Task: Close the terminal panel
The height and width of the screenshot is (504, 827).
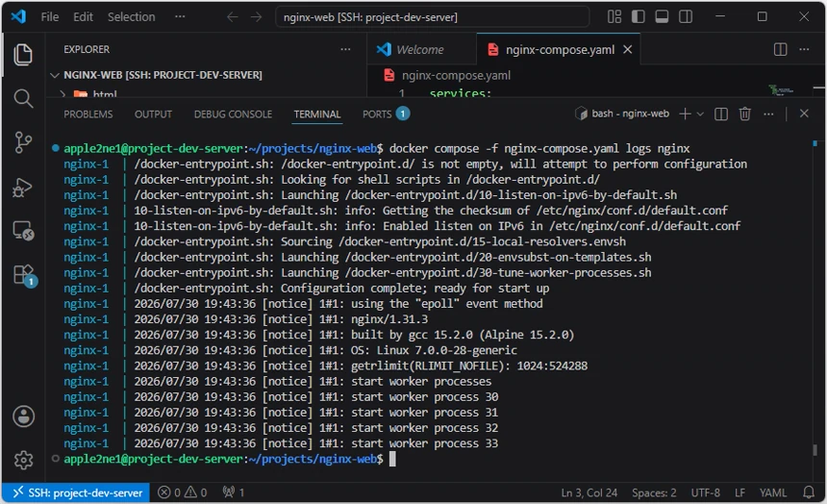Action: click(804, 113)
